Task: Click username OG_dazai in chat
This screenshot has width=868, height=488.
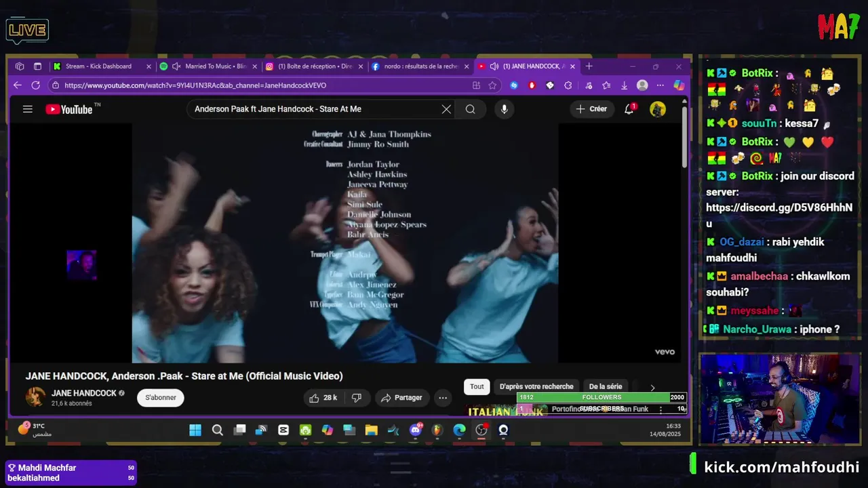Action: (x=741, y=242)
